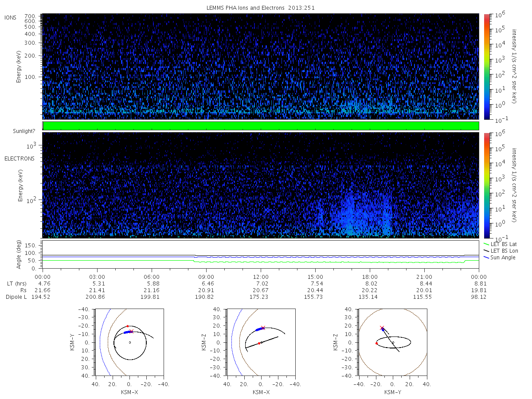This screenshot has height=399, width=532.
Task: Click the blue Sun Angle legend line
Action: point(486,258)
